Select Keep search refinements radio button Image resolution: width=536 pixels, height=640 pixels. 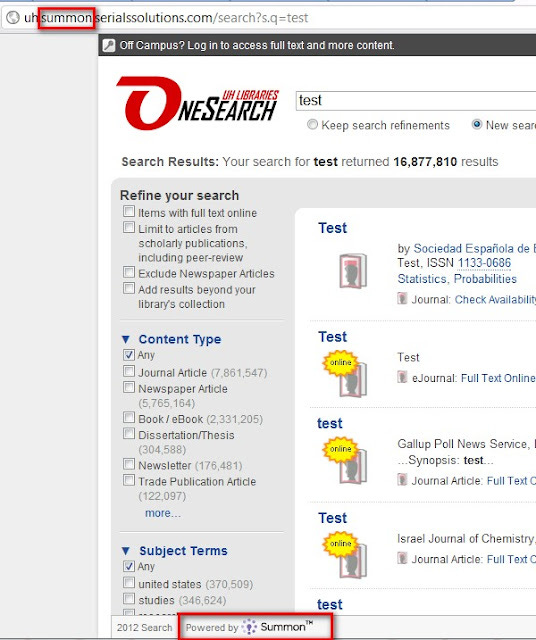click(312, 124)
